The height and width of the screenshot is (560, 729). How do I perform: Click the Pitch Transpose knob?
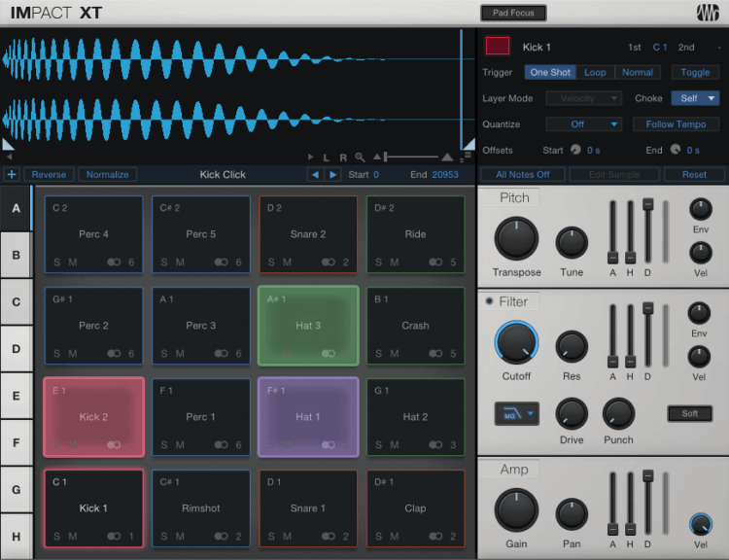point(516,238)
